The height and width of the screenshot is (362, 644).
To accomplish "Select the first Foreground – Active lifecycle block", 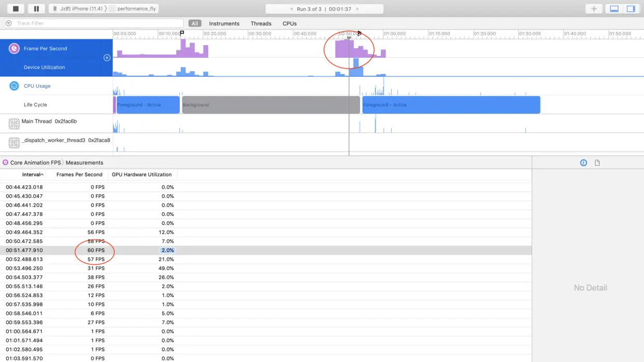I will pyautogui.click(x=148, y=104).
